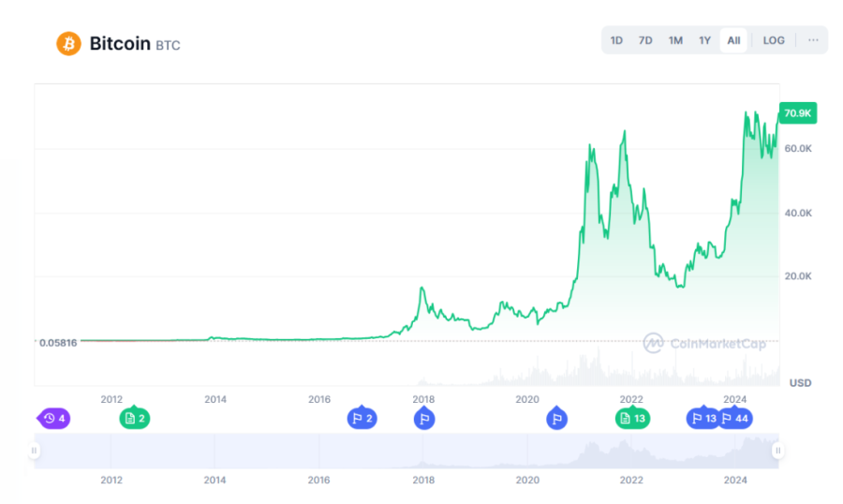This screenshot has height=504, width=843.
Task: Click the blue flag marker labeled 2
Action: coord(362,418)
